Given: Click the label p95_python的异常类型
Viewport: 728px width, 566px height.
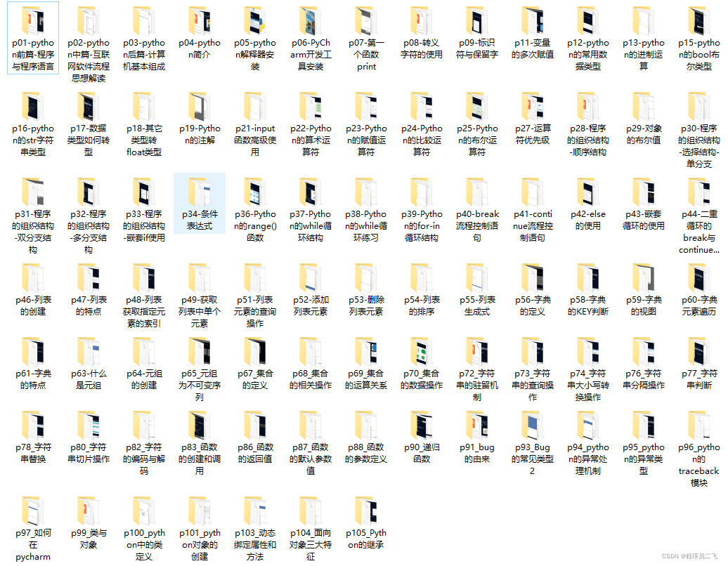Looking at the screenshot, I should coord(644,459).
